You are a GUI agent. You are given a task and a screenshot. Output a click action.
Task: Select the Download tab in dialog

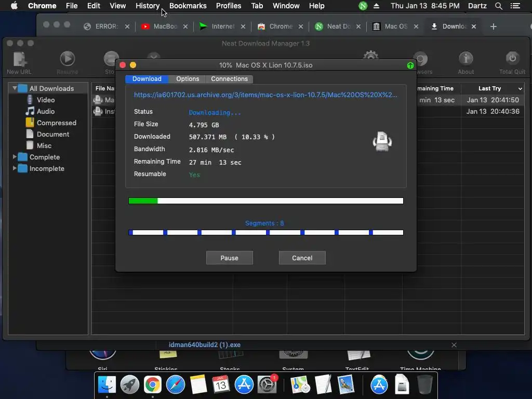(x=147, y=79)
